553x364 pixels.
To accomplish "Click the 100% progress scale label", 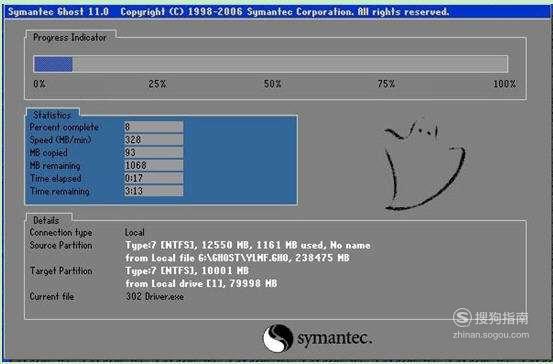I will pyautogui.click(x=505, y=84).
